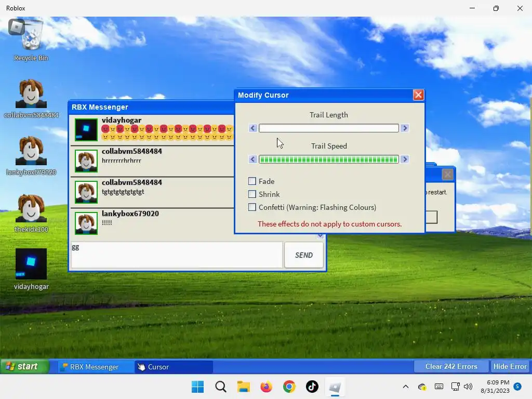Click vidayhogar name in messenger
Viewport: 532px width, 399px height.
pos(122,120)
